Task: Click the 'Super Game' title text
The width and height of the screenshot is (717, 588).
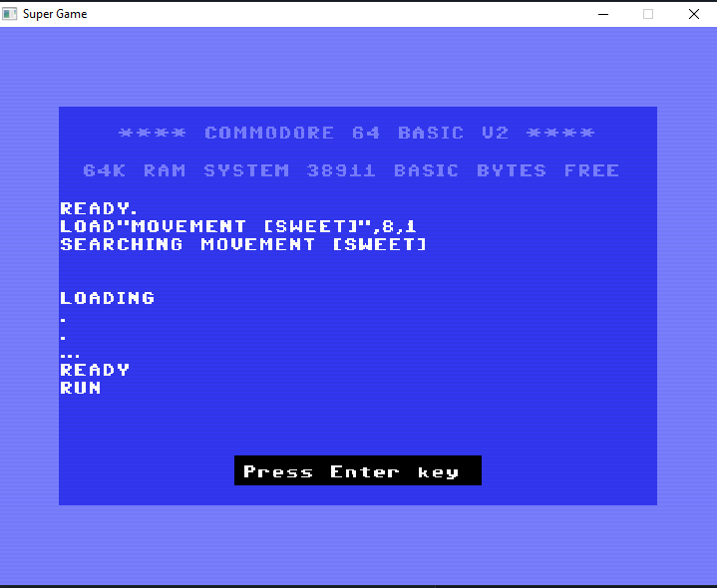Action: tap(55, 14)
